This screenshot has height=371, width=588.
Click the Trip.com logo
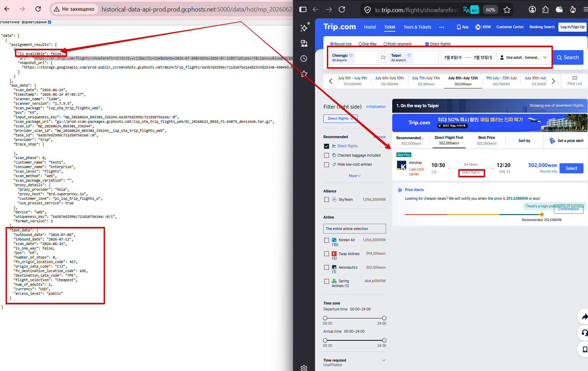pos(339,27)
